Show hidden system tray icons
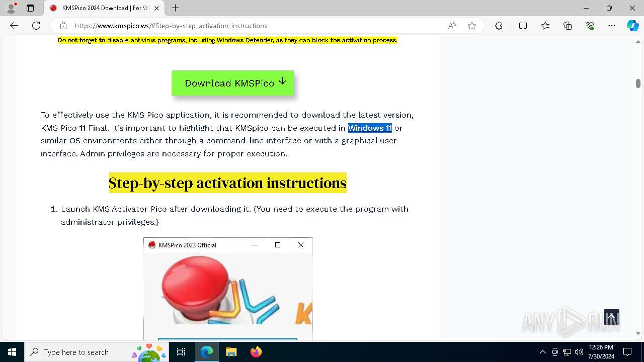The width and height of the screenshot is (644, 362). 542,352
